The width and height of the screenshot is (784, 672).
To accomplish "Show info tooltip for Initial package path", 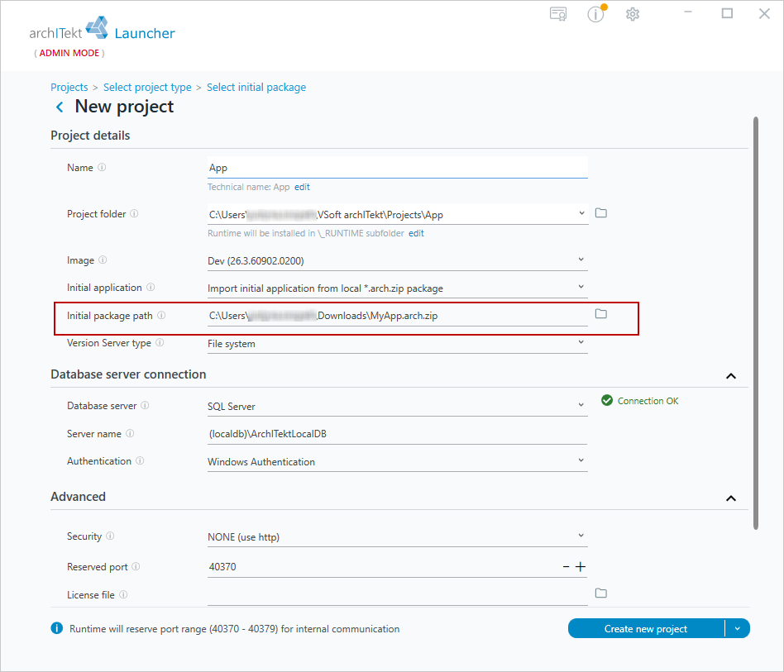I will pos(161,315).
